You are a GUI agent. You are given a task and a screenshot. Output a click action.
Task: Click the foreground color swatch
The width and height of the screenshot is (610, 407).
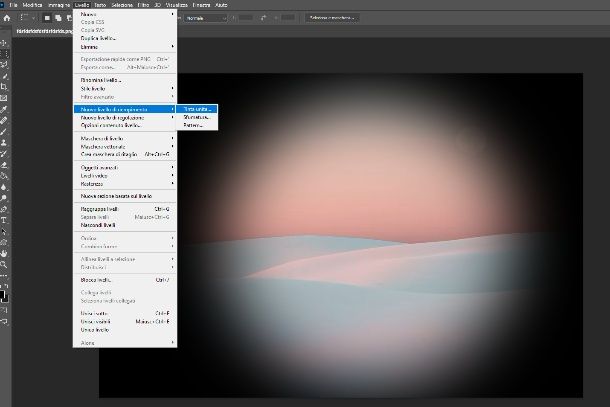2,294
